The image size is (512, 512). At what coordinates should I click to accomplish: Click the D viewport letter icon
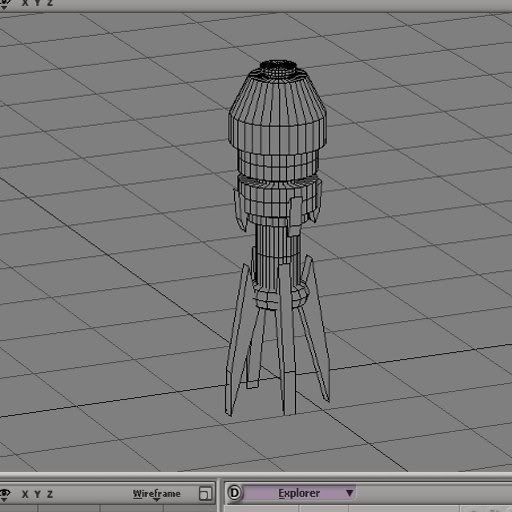click(235, 493)
